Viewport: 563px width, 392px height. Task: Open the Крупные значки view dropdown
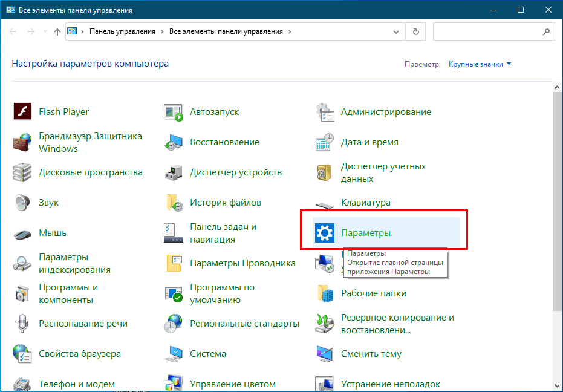[480, 64]
